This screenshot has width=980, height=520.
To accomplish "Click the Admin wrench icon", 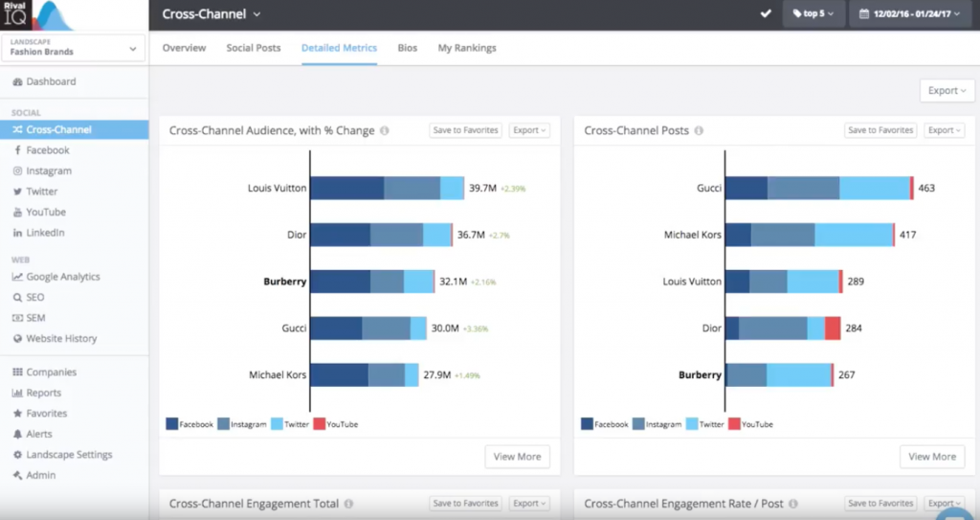I will (17, 476).
